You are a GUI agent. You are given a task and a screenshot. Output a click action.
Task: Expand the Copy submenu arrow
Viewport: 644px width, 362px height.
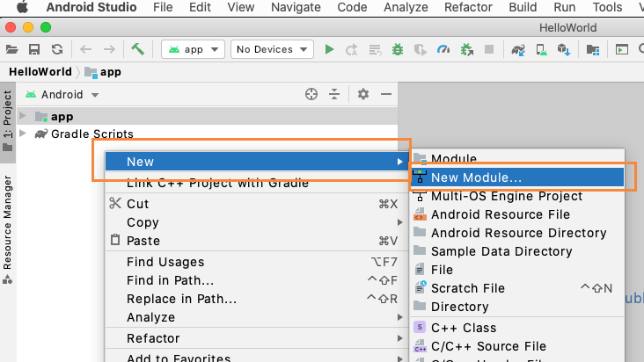[x=399, y=222]
